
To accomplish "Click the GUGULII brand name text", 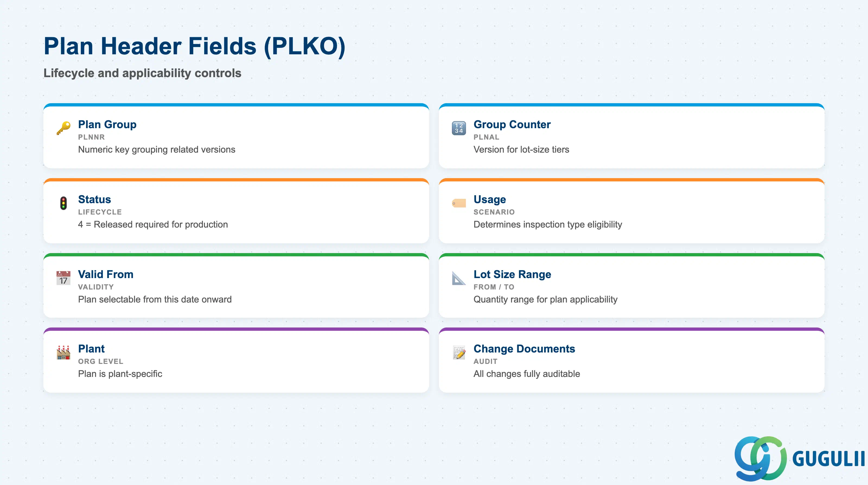I will 828,459.
